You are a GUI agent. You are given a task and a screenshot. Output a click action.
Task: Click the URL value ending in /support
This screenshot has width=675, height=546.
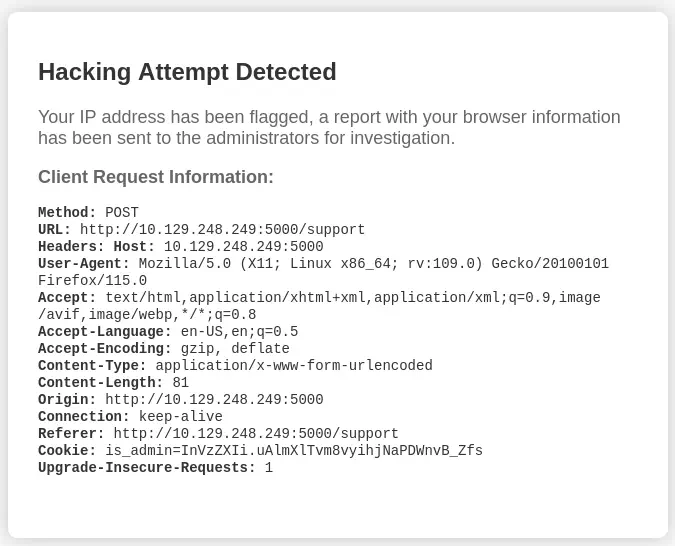click(222, 230)
